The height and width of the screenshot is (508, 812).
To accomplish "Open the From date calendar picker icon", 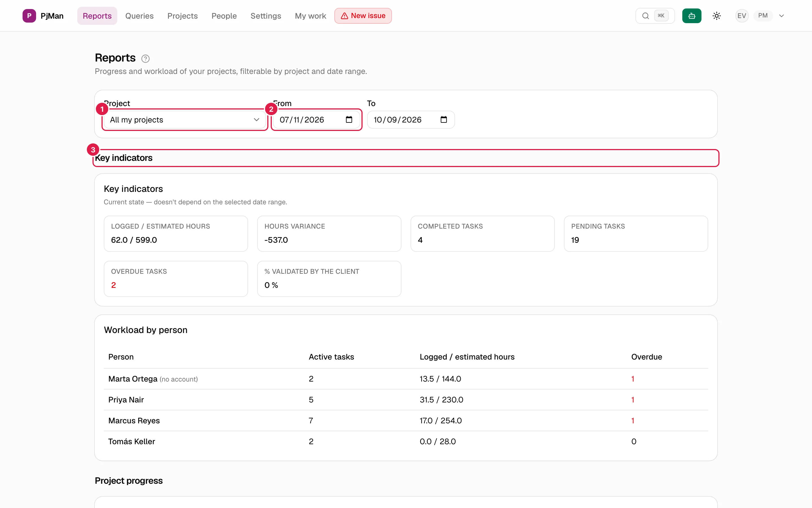I will pyautogui.click(x=349, y=120).
